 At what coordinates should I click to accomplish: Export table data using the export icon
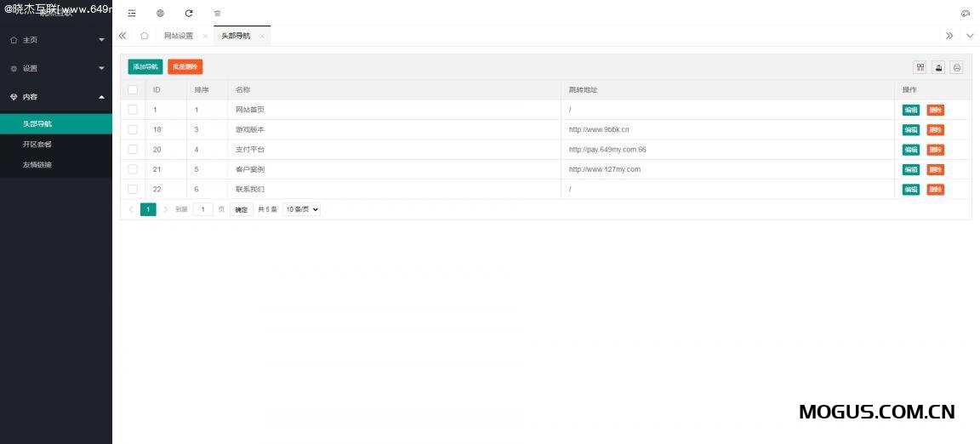pos(938,67)
